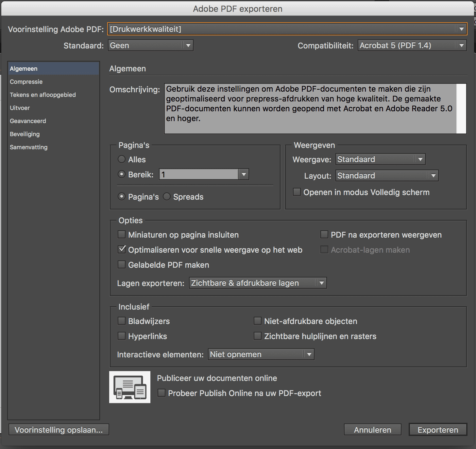Choose the Spreads radio option
The height and width of the screenshot is (449, 476).
167,197
